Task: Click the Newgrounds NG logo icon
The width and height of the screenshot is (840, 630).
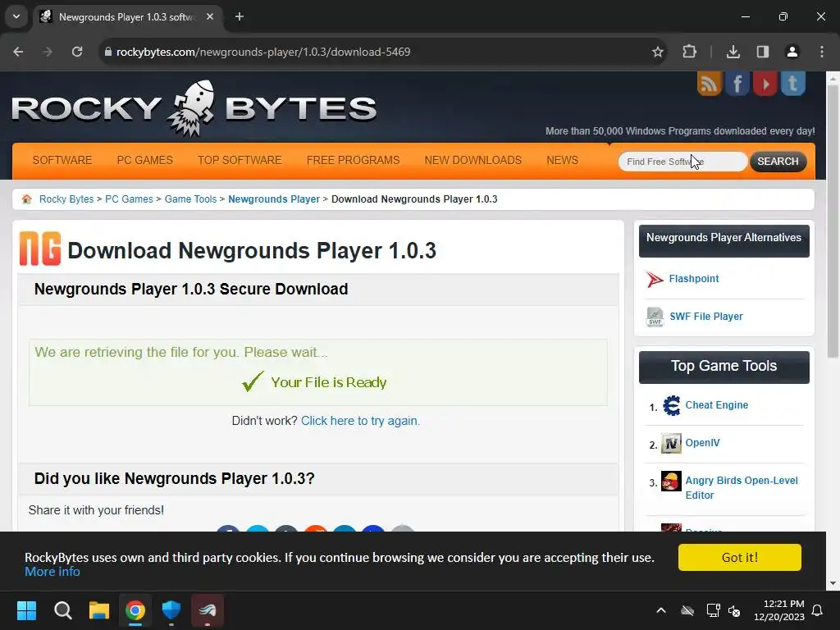Action: tap(40, 249)
